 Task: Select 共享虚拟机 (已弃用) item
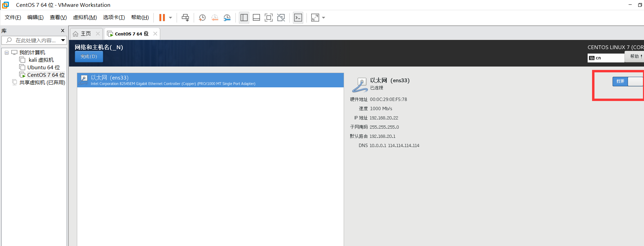(42, 83)
